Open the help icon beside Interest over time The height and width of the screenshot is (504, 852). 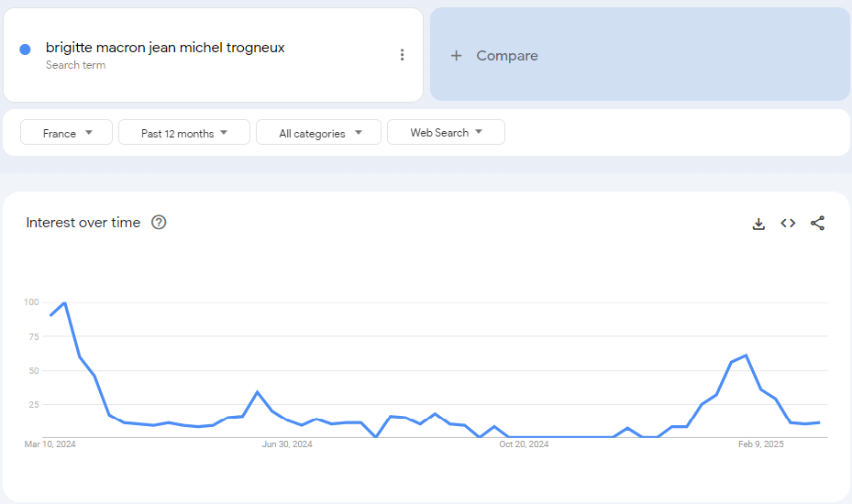159,223
